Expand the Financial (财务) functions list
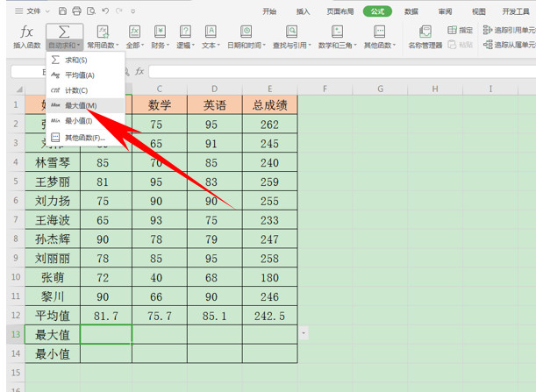 (x=160, y=44)
